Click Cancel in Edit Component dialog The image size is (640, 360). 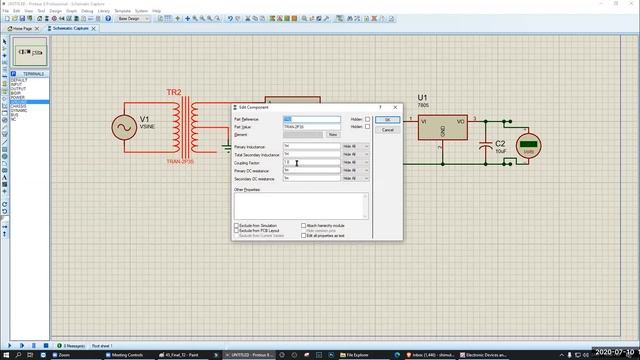387,130
